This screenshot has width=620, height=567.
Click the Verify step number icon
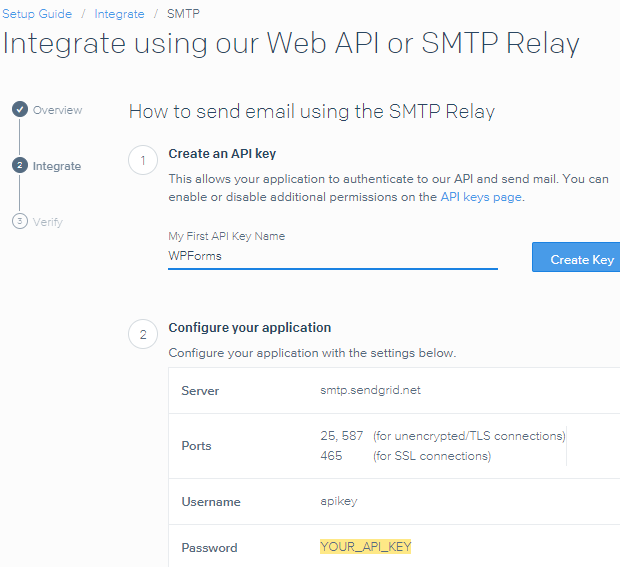coord(20,221)
